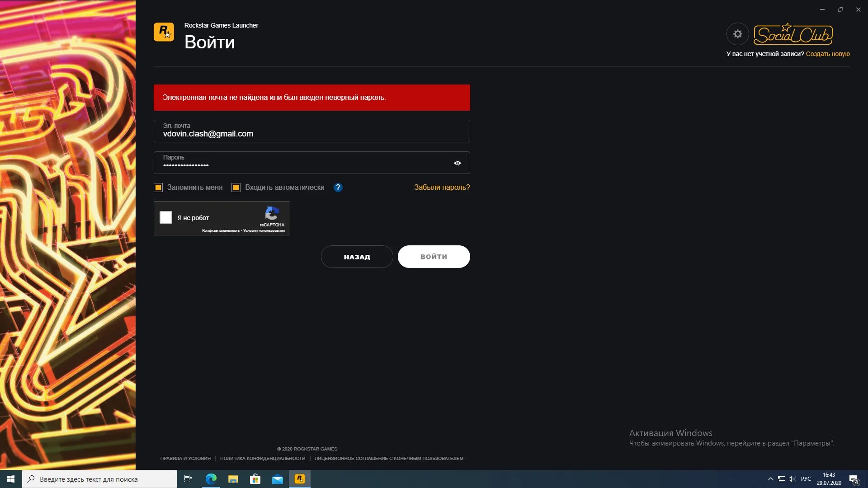868x488 pixels.
Task: Open the launcher settings gear icon
Action: tap(737, 34)
